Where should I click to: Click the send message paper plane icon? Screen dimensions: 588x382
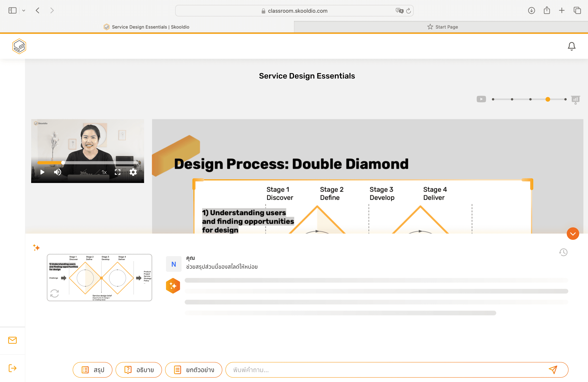pos(553,370)
